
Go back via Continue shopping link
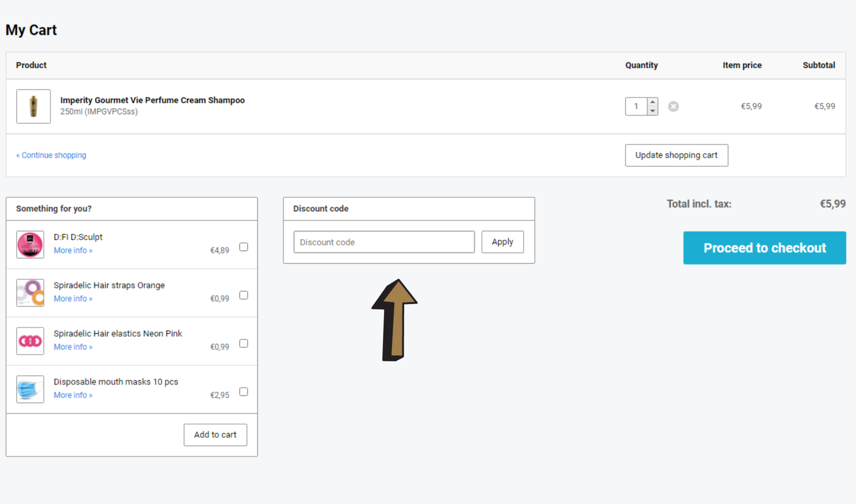click(51, 155)
